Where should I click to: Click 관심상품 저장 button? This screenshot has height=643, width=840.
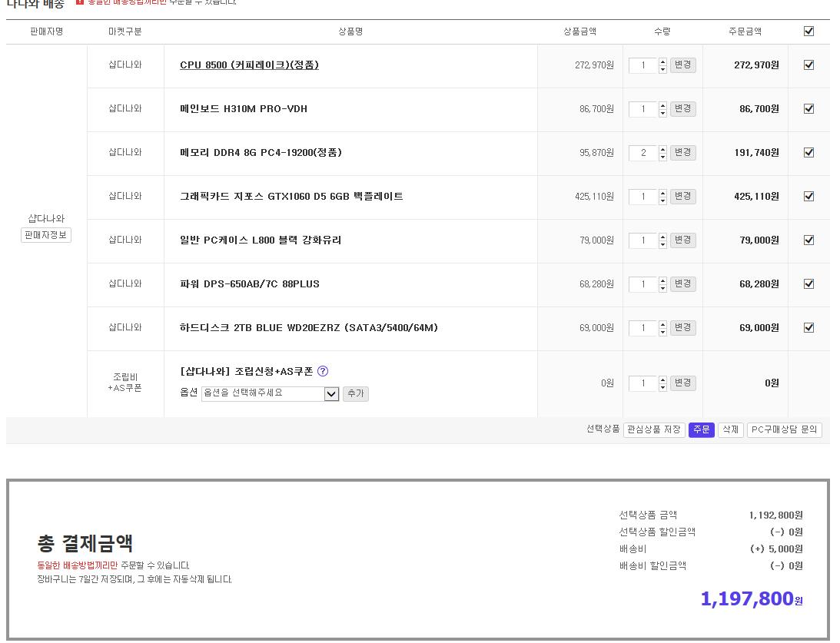[653, 430]
